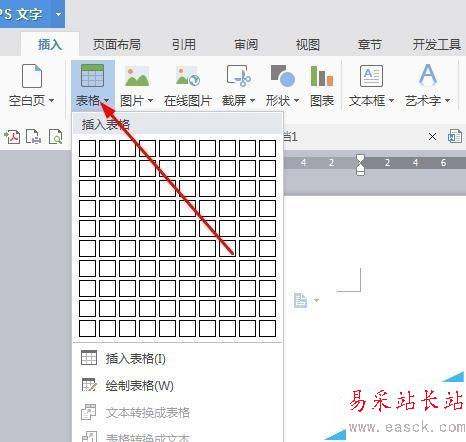Image resolution: width=466 pixels, height=442 pixels.
Task: Open the 文本框 dropdown arrow
Action: coord(391,100)
